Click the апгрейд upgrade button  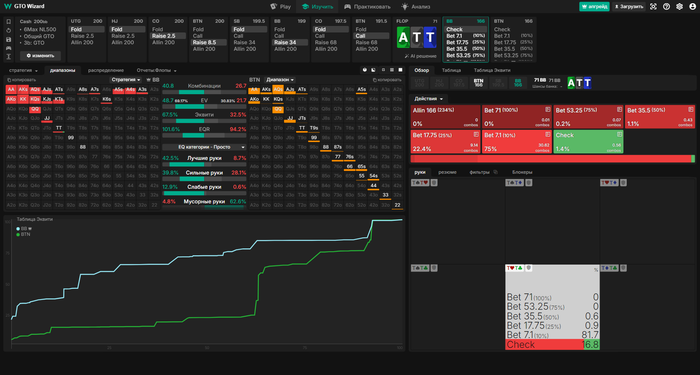tap(594, 7)
